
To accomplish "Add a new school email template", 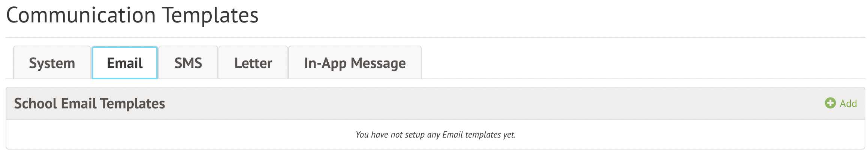I will [x=841, y=104].
